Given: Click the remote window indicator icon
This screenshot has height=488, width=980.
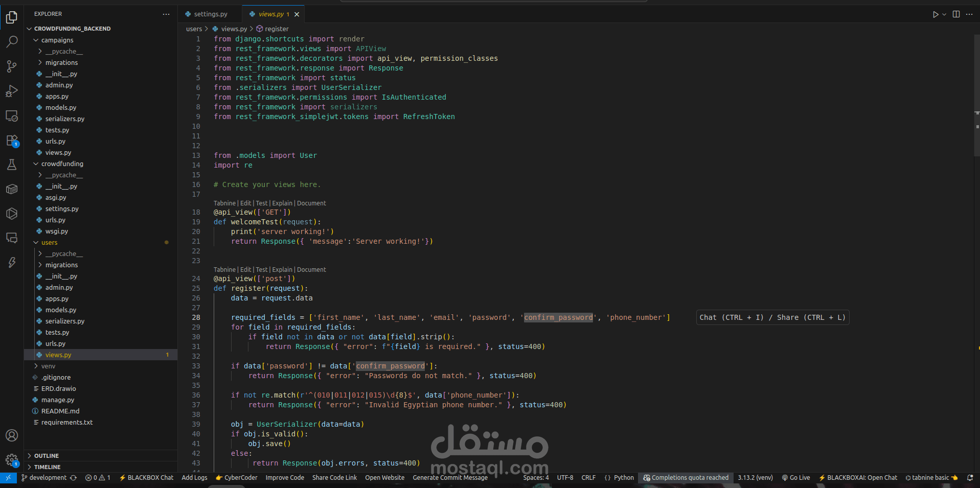Looking at the screenshot, I should [8, 478].
